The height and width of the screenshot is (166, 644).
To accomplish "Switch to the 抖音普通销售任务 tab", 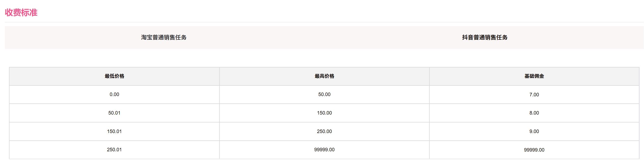I will pos(485,38).
